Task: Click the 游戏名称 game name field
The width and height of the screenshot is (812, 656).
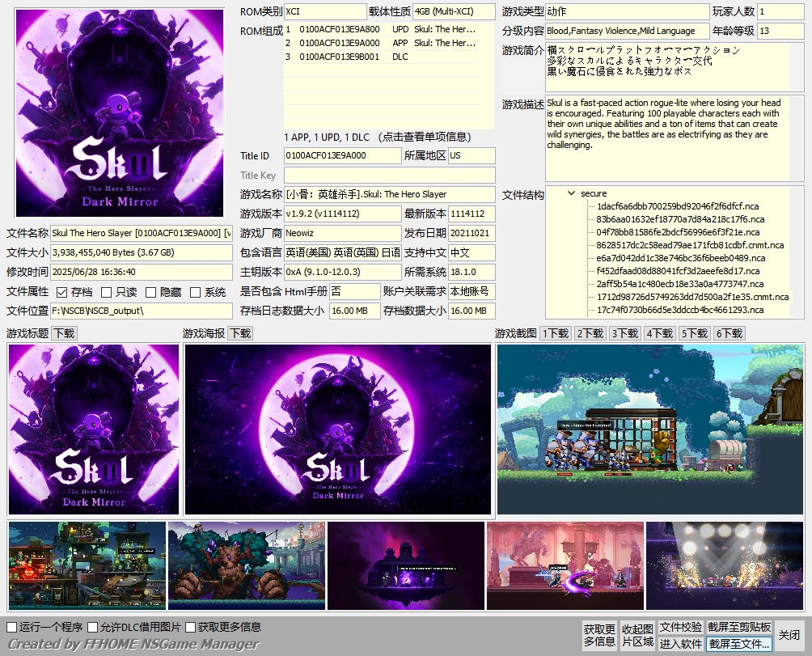Action: 390,194
